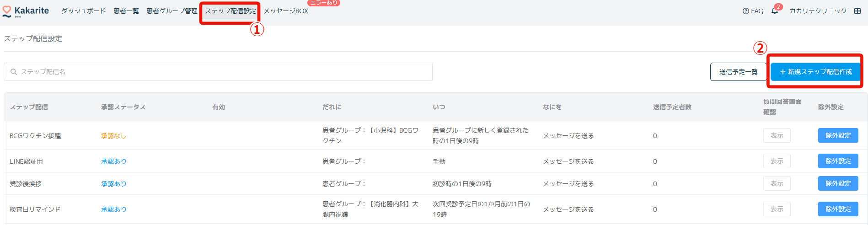
Task: Click the magnifier icon in the search box
Action: click(14, 72)
